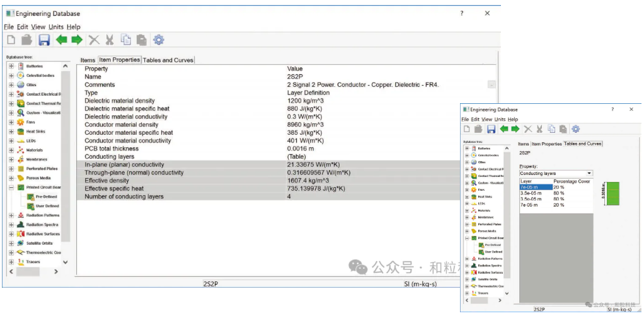644x316 pixels.
Task: Click the green forward arrow icon
Action: [77, 40]
